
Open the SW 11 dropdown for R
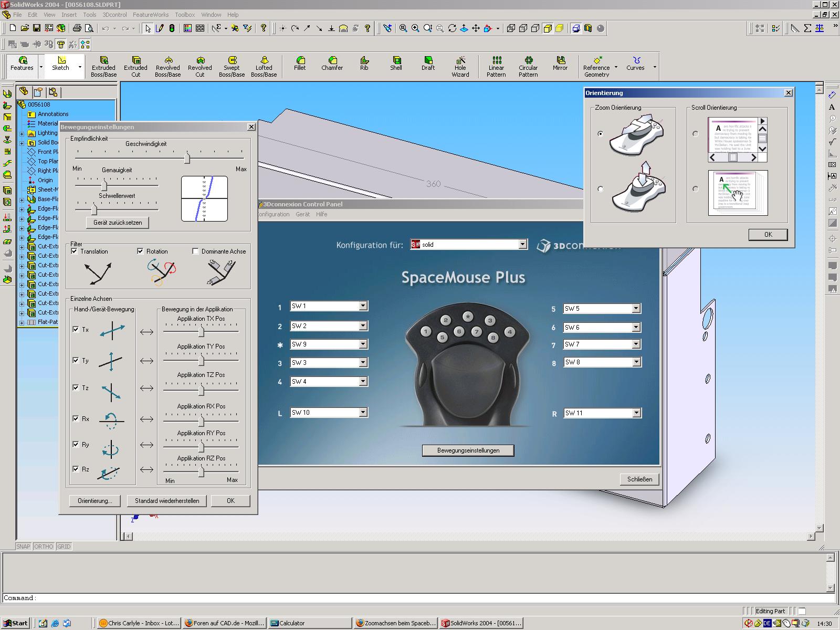click(636, 413)
